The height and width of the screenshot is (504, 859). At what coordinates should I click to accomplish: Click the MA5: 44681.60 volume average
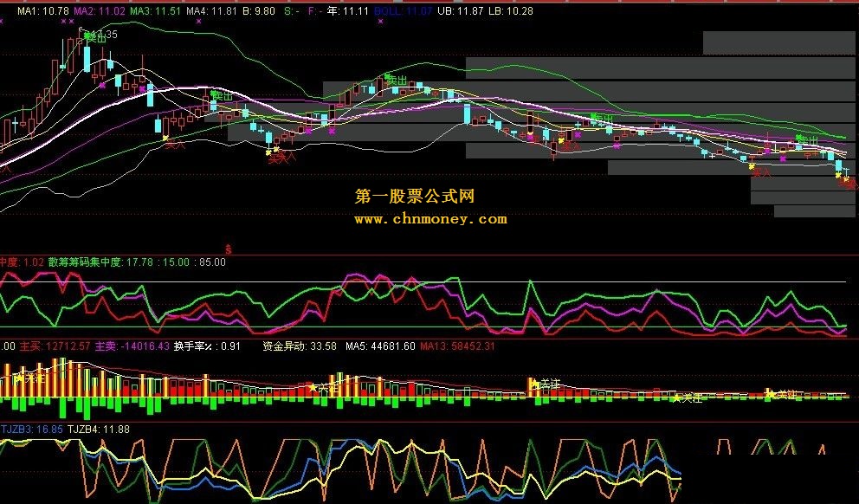point(380,346)
